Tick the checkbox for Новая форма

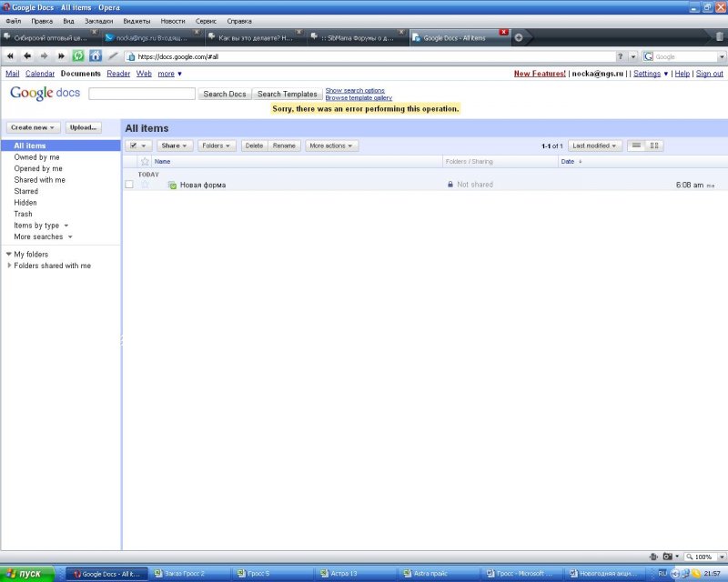[x=129, y=185]
